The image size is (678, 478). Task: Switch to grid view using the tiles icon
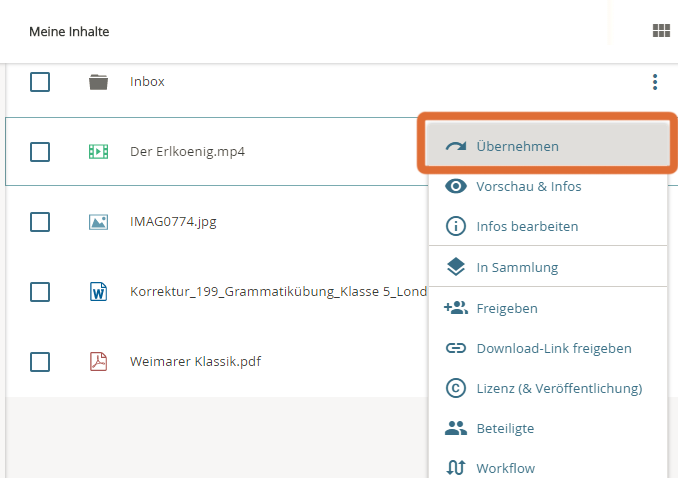tap(660, 31)
